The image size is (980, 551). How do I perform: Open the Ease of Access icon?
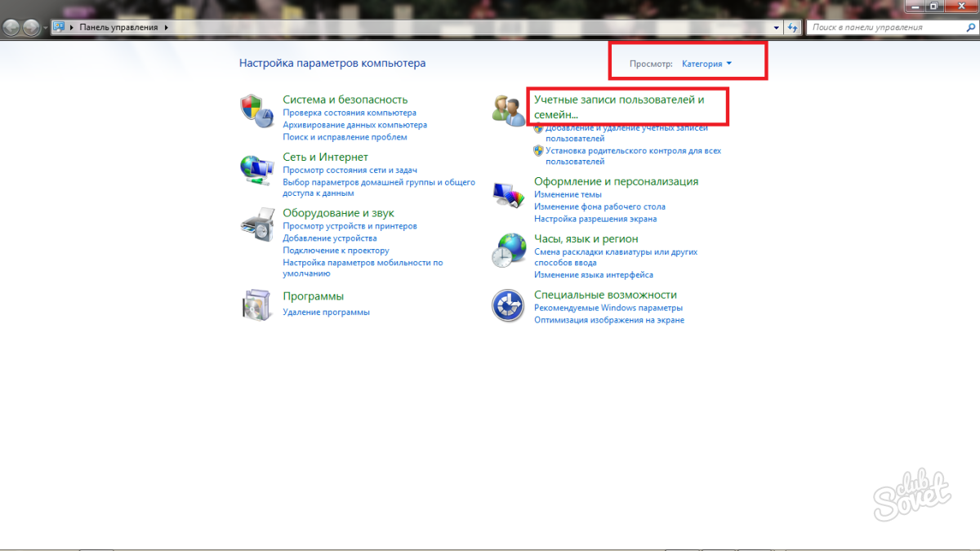tap(508, 306)
